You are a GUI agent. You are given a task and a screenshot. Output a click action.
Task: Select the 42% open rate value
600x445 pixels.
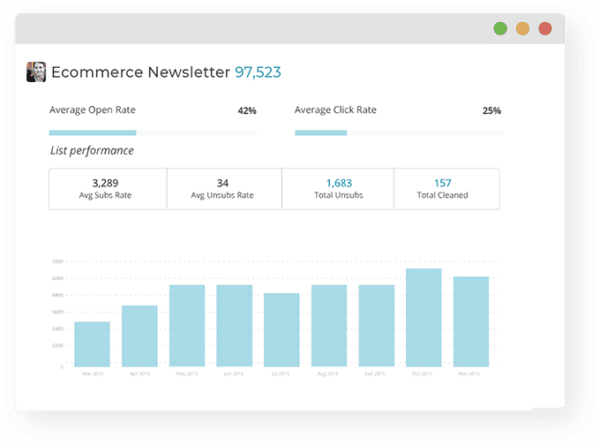(247, 111)
